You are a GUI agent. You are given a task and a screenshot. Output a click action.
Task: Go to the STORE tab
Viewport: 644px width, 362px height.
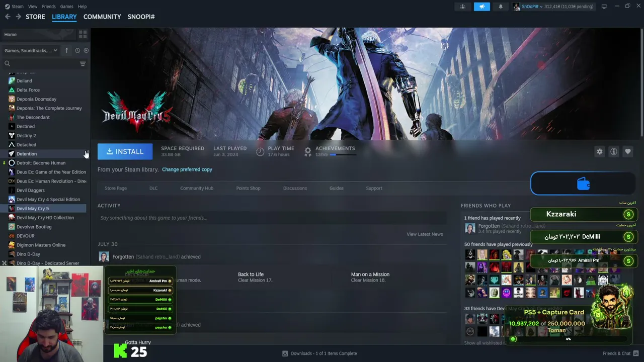[x=35, y=17]
